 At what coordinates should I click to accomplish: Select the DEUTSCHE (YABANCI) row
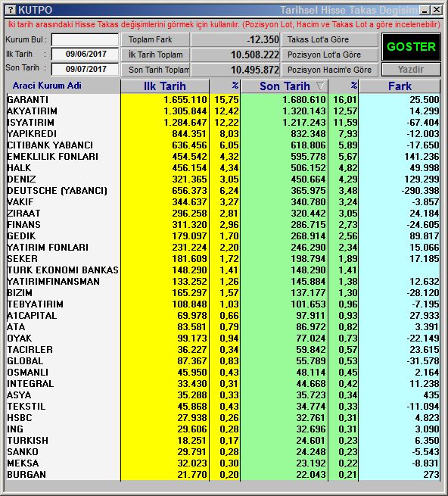pos(223,191)
